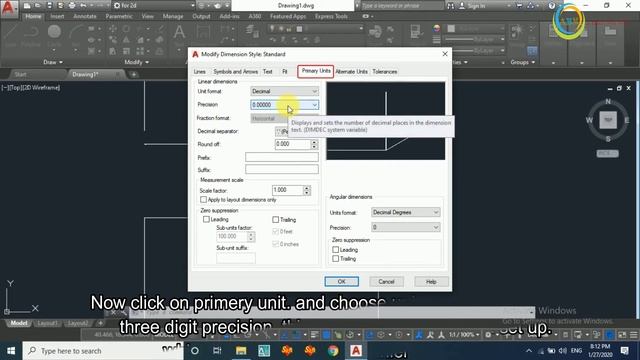640x360 pixels.
Task: Switch to the Start file tab
Action: pos(20,74)
